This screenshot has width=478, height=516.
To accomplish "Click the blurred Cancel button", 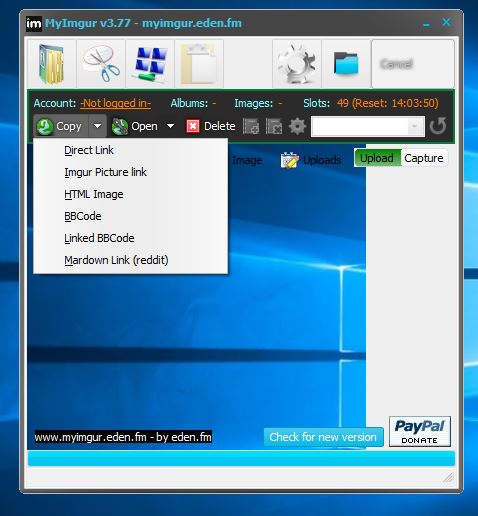I will 413,64.
